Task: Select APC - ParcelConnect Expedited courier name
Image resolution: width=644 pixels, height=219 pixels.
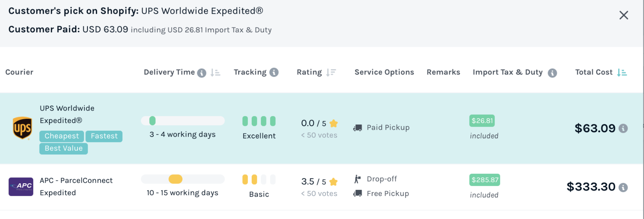Action: pyautogui.click(x=76, y=186)
